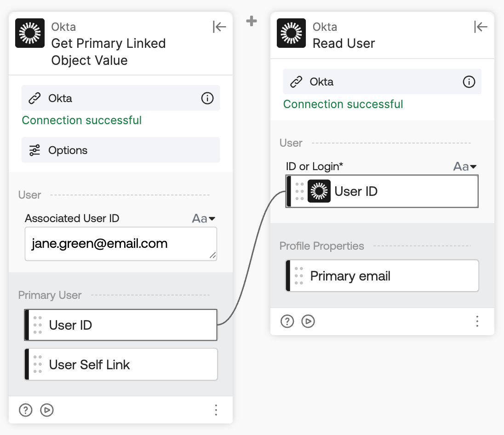
Task: Click 'Connection successful' on Get Primary Linked card
Action: (x=82, y=120)
